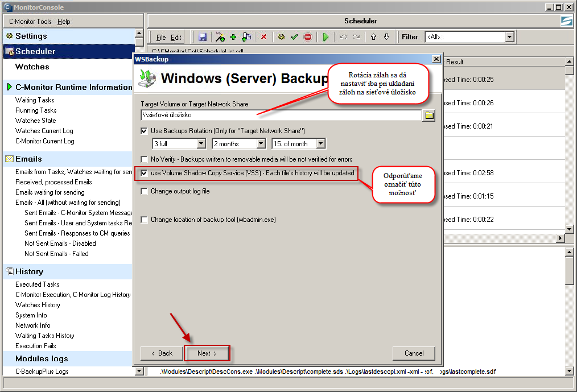Click the move up arrow icon
The height and width of the screenshot is (392, 577).
[373, 37]
